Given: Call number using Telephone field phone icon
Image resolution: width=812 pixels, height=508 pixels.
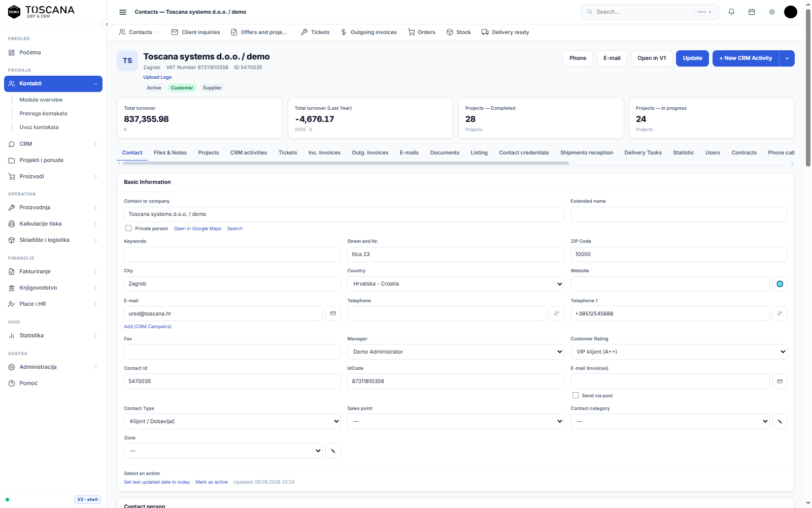Looking at the screenshot, I should (x=556, y=313).
